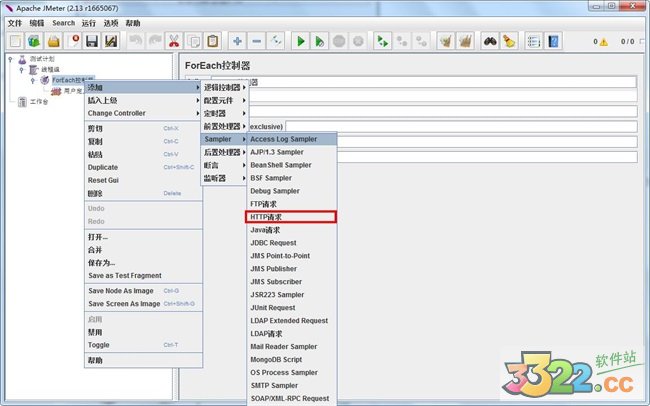Click the Start no pauses icon
The image size is (650, 406).
320,41
